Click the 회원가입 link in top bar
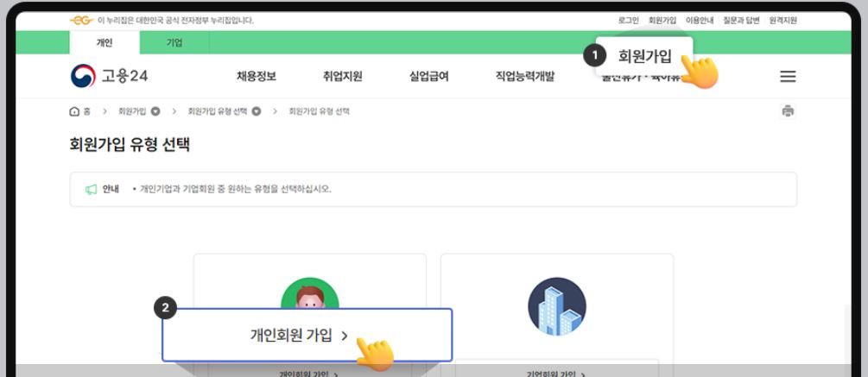 click(662, 21)
